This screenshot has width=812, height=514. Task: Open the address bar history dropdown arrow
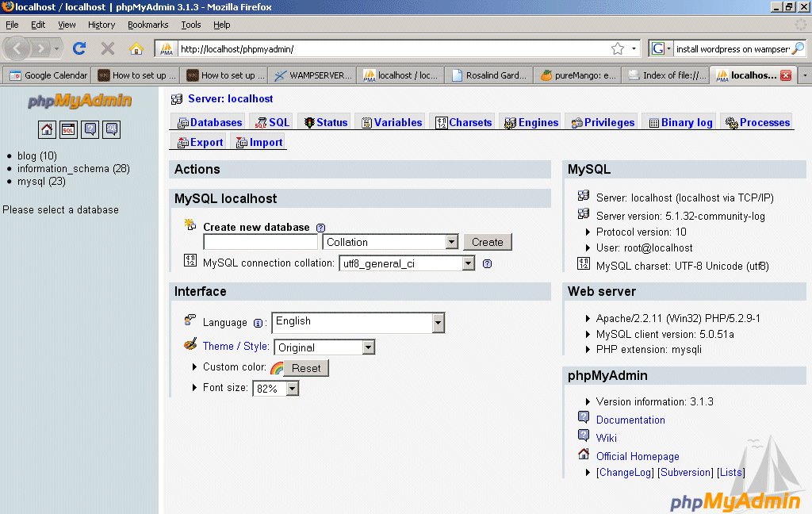coord(634,48)
